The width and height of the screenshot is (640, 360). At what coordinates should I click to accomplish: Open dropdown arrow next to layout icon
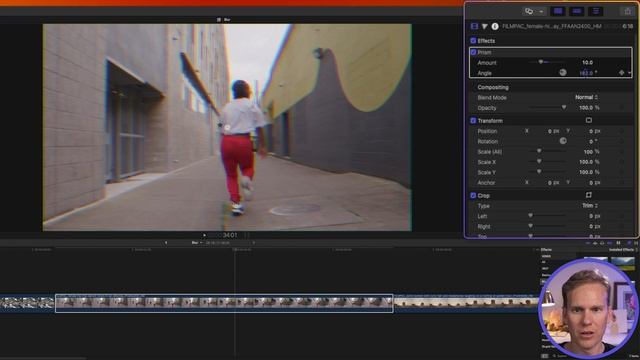coord(541,12)
